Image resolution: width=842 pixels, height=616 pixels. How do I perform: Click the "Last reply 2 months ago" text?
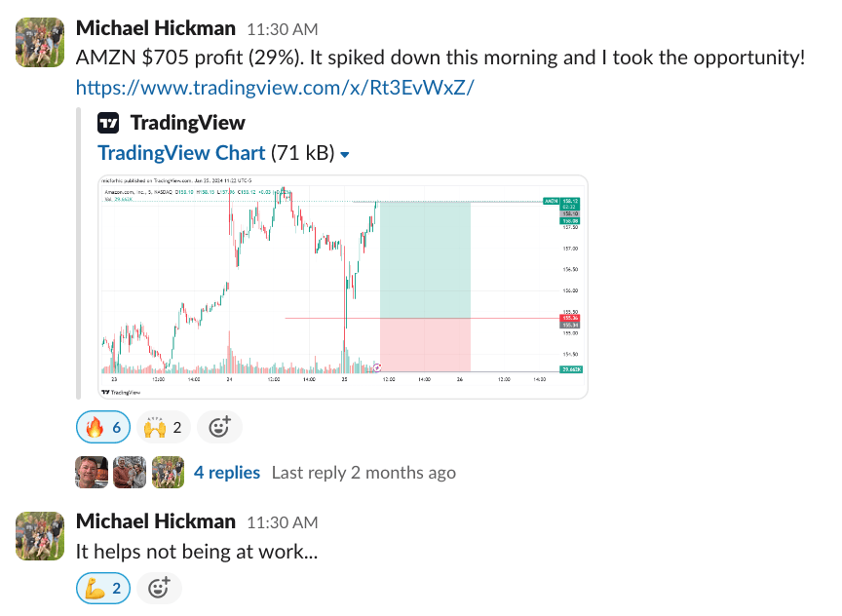(x=364, y=473)
